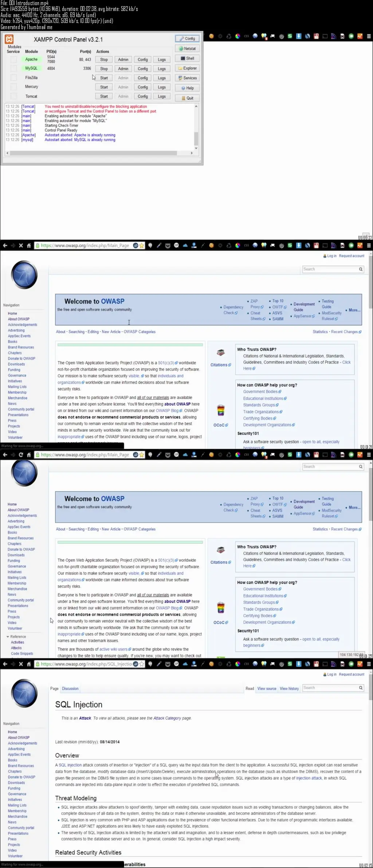View MySQL Logs
The width and height of the screenshot is (373, 868).
[x=162, y=69]
